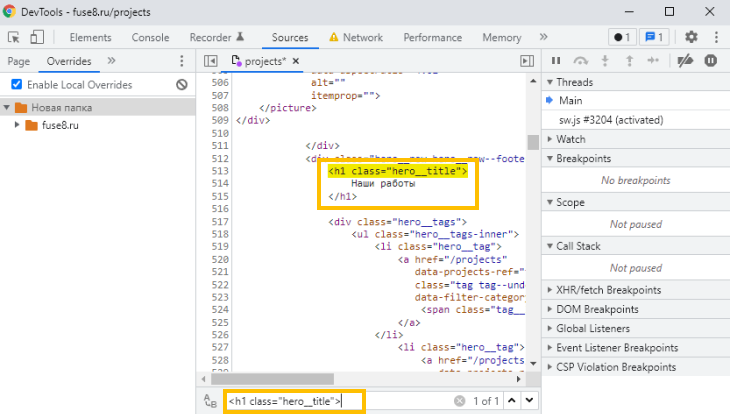This screenshot has width=730, height=414.
Task: Click the inspect element picker icon
Action: click(13, 37)
